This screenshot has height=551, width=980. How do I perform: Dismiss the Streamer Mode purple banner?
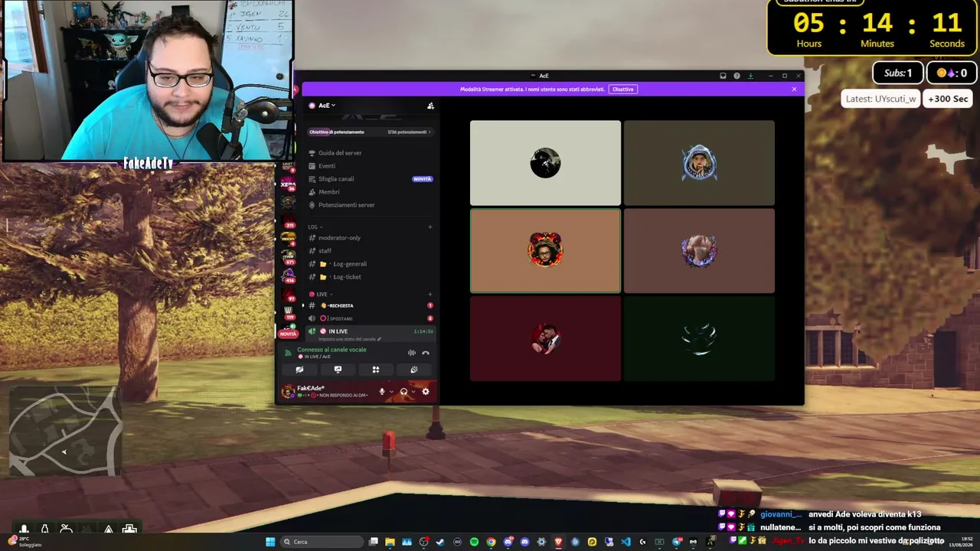(794, 90)
